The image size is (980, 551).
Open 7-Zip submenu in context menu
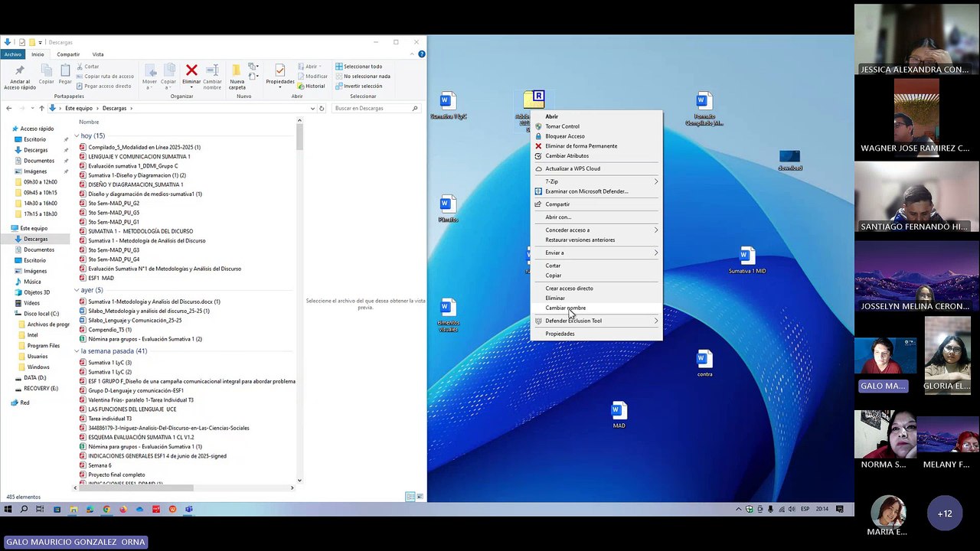[x=596, y=181]
